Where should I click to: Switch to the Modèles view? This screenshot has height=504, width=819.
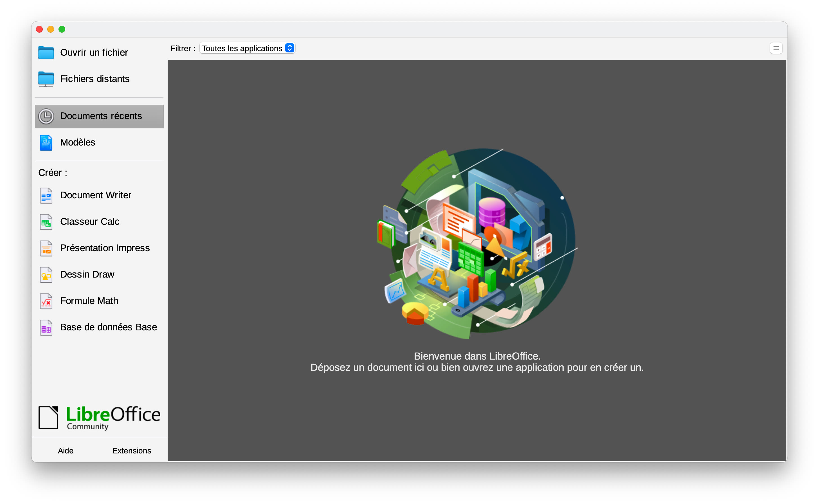[78, 142]
